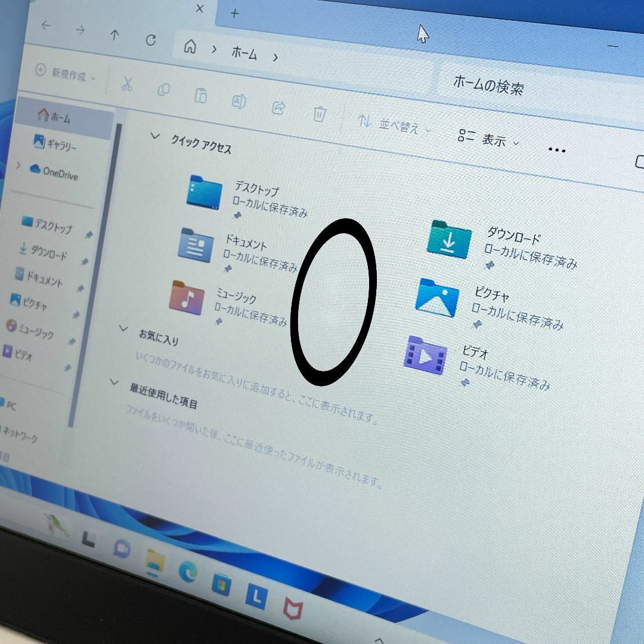Select the ピクチャ folder in Quick access
The image size is (644, 644).
coord(489,304)
